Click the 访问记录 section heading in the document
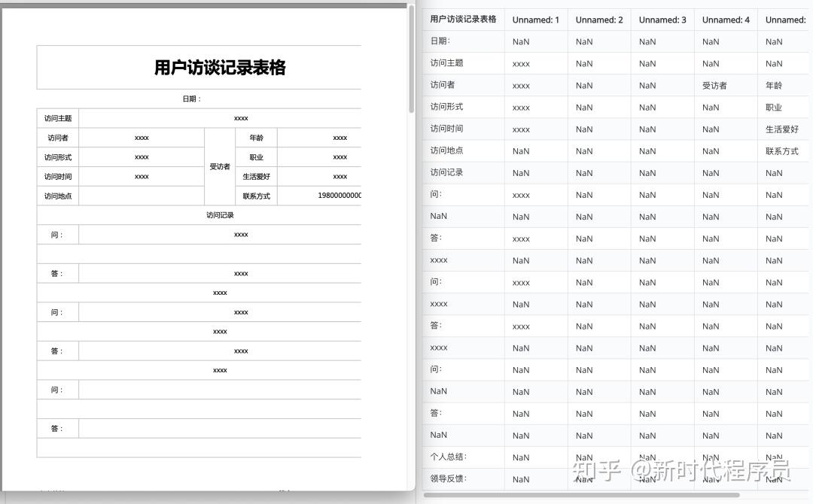Image resolution: width=813 pixels, height=504 pixels. point(220,215)
